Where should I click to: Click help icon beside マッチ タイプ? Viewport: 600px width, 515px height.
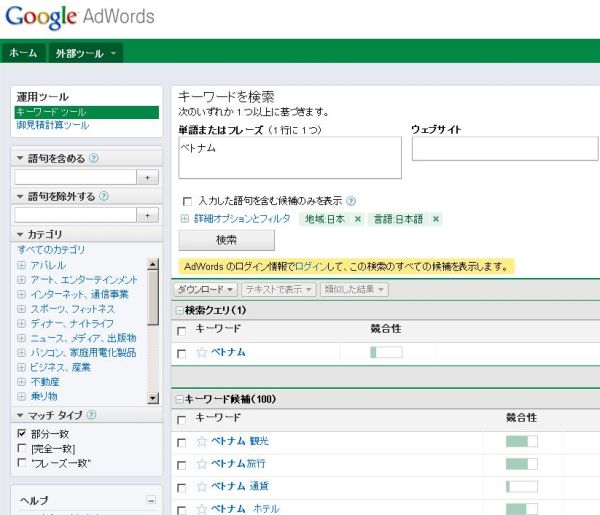[x=92, y=415]
